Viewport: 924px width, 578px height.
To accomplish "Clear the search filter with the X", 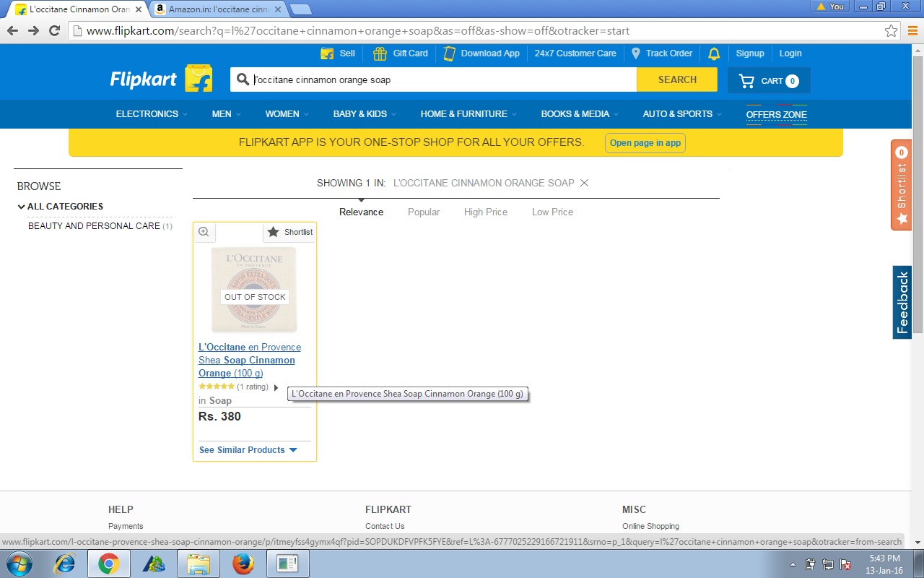I will (x=585, y=183).
